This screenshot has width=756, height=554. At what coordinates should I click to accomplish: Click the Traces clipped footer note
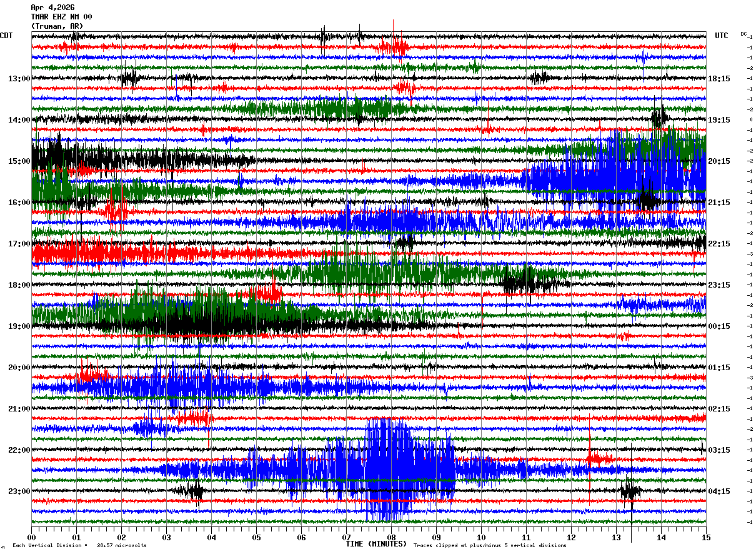click(x=490, y=546)
